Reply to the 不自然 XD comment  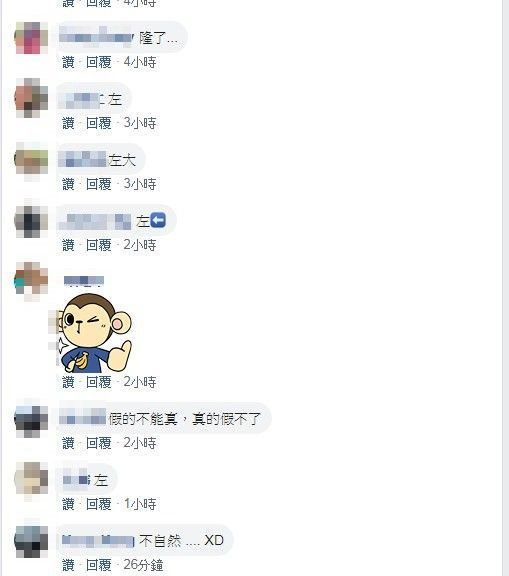[98, 565]
